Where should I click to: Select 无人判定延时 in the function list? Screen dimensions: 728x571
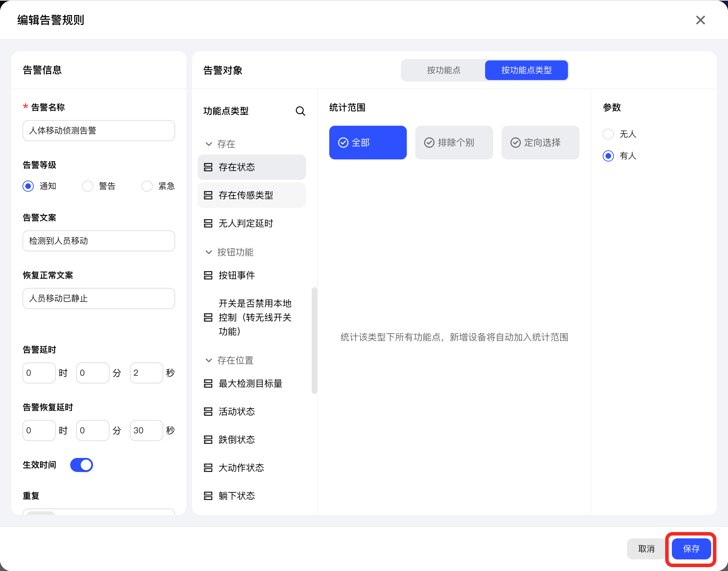coord(252,223)
